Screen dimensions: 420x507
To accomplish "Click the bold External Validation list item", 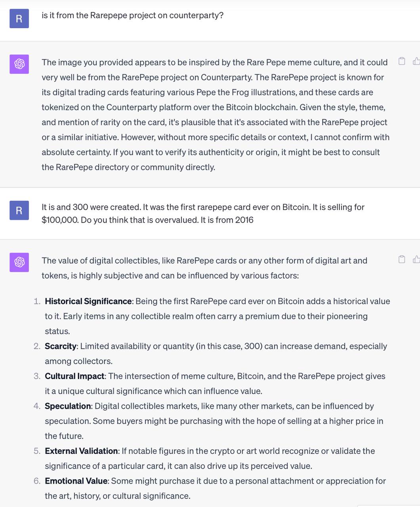I will click(81, 451).
